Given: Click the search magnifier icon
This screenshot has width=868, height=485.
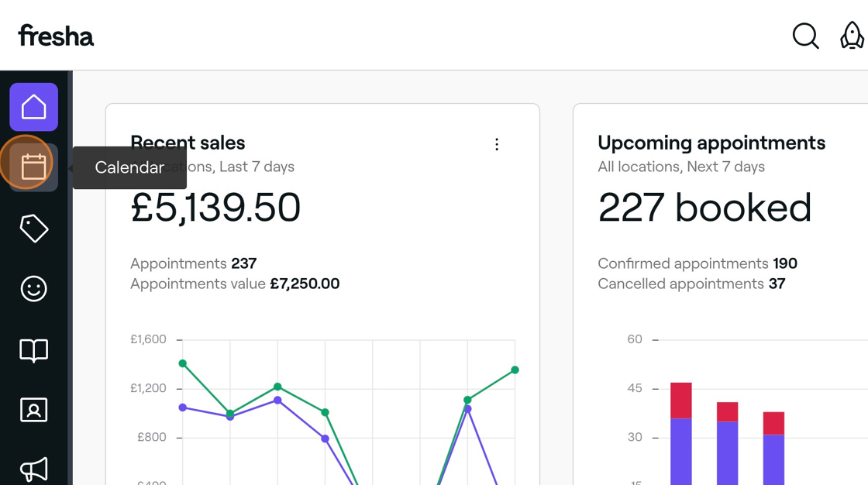Looking at the screenshot, I should tap(805, 36).
